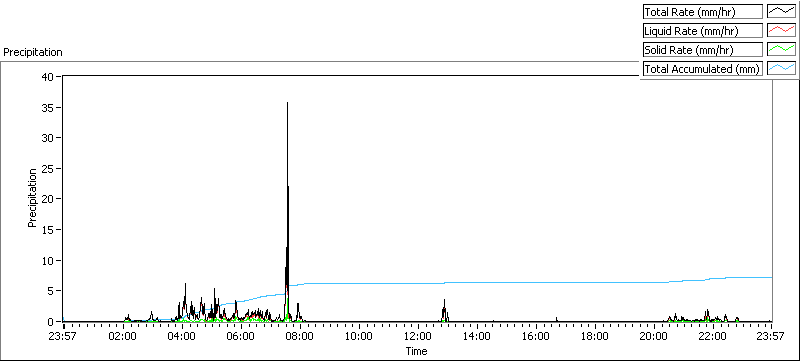Open the blue Total Accumulated plot sample
This screenshot has width=800, height=361.
pyautogui.click(x=782, y=68)
